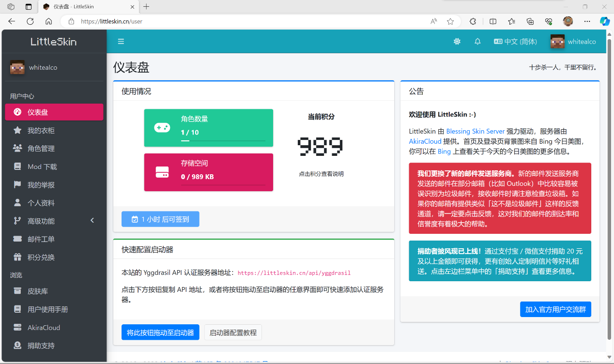Image resolution: width=614 pixels, height=364 pixels.
Task: Click 将此按钮拖动至启动器 button
Action: [x=160, y=333]
